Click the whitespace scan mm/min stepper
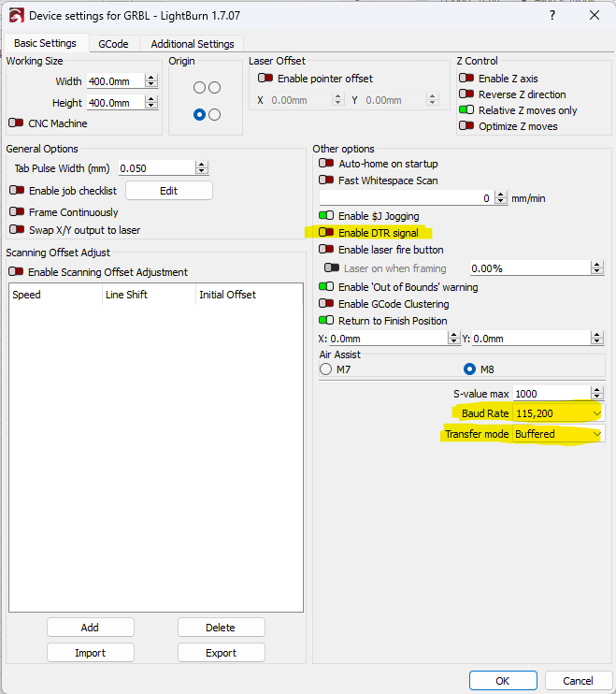 point(501,197)
